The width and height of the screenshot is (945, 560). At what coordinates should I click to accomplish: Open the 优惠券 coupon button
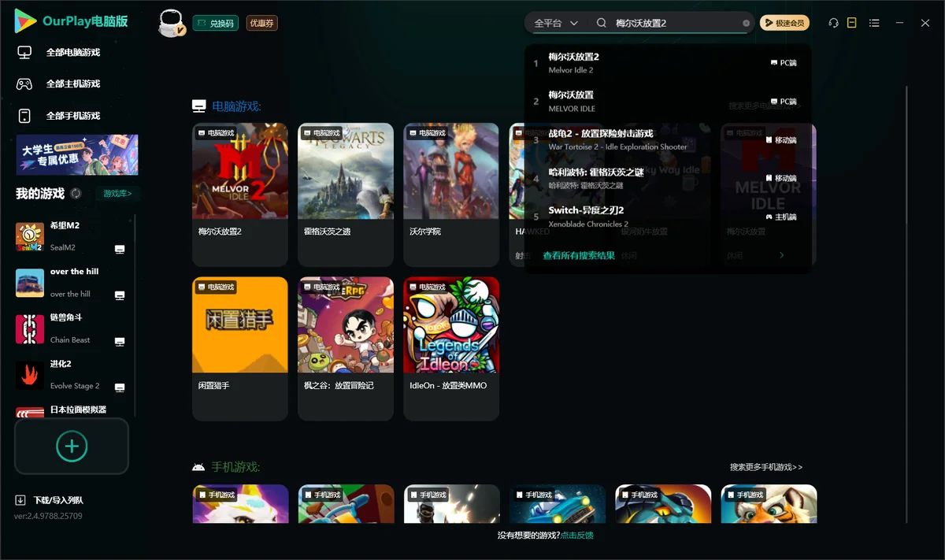pos(262,24)
